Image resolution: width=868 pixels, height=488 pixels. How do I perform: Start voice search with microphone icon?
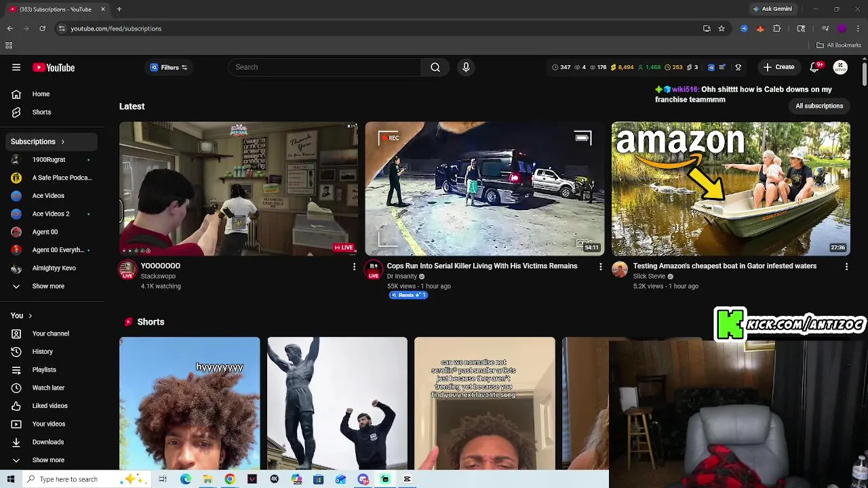click(x=466, y=67)
